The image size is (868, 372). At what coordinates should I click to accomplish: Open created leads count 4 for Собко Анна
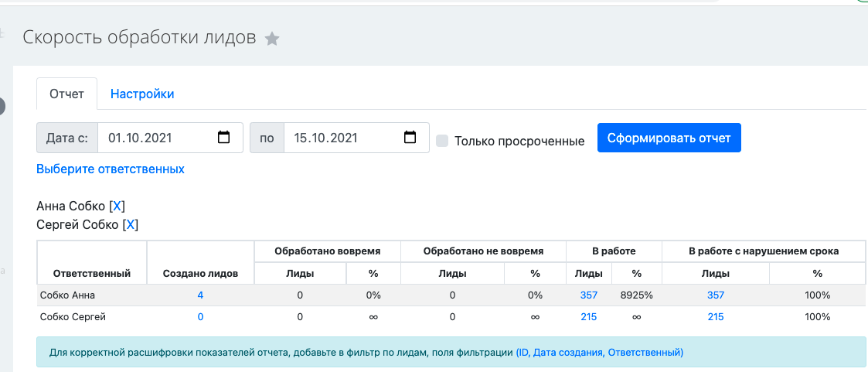tap(200, 295)
